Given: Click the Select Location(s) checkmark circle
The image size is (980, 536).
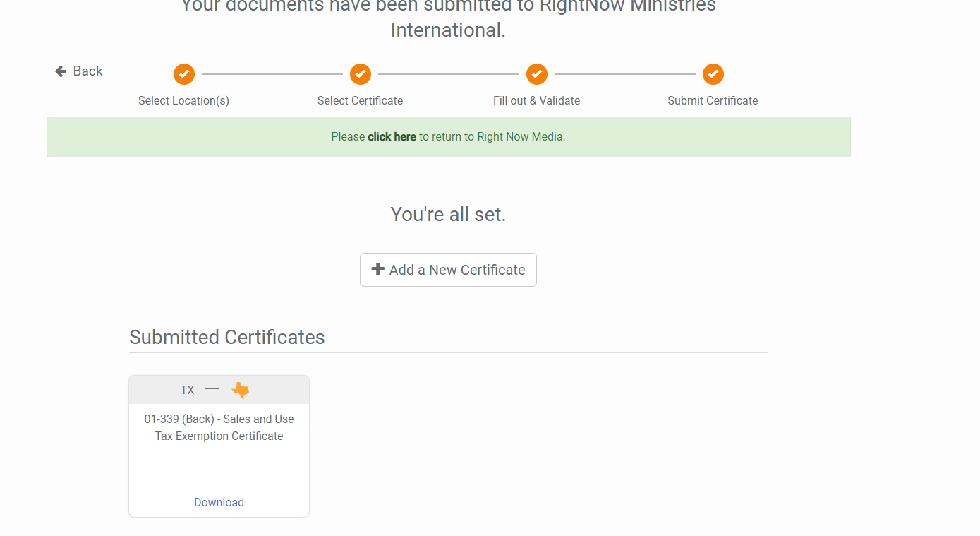Looking at the screenshot, I should click(x=184, y=73).
